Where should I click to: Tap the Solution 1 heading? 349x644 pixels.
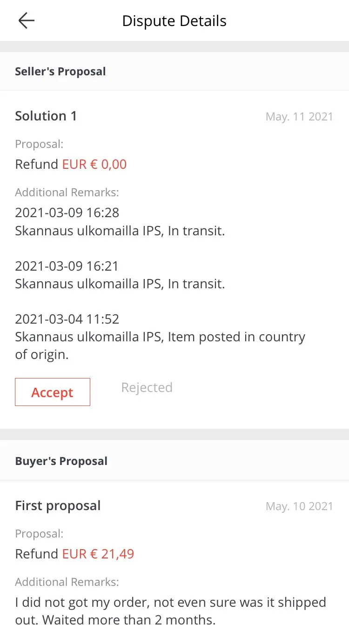pos(46,116)
